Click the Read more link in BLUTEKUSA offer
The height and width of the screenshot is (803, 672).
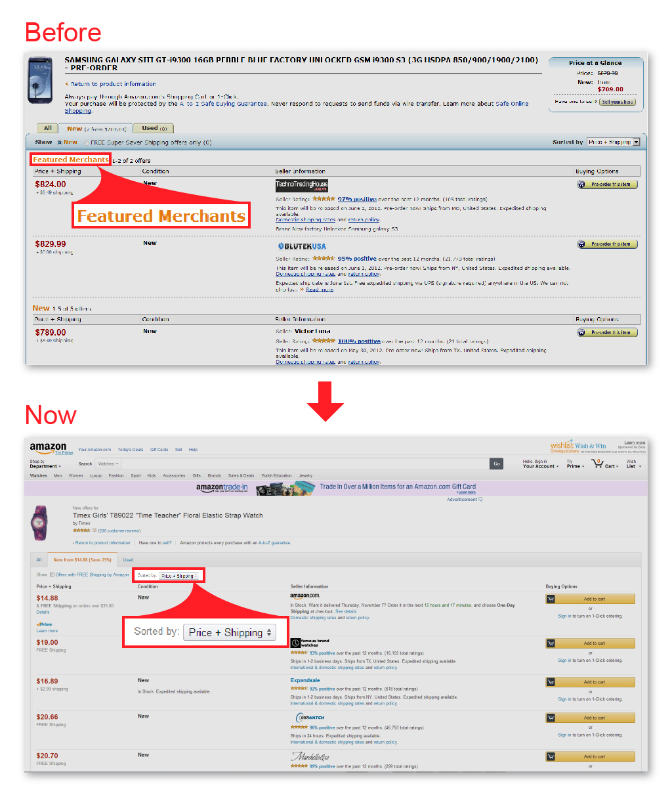click(x=320, y=290)
